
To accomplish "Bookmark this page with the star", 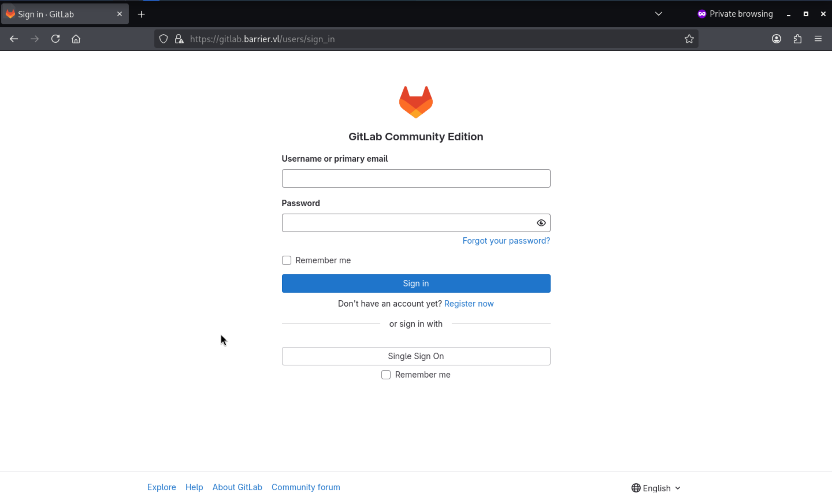I will click(x=689, y=39).
